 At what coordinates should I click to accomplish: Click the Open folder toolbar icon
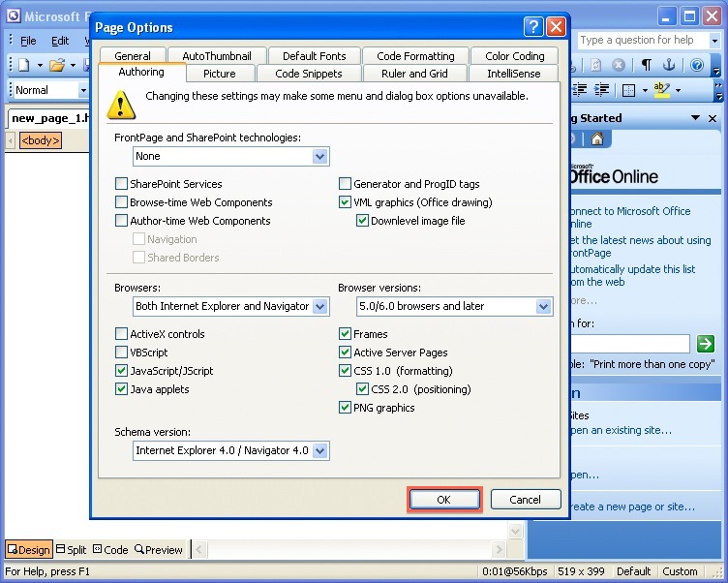coord(57,65)
